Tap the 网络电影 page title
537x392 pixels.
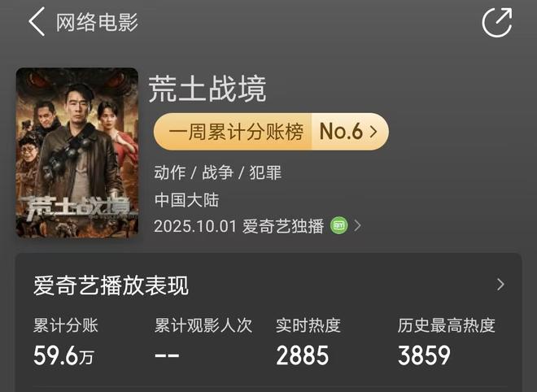[97, 23]
